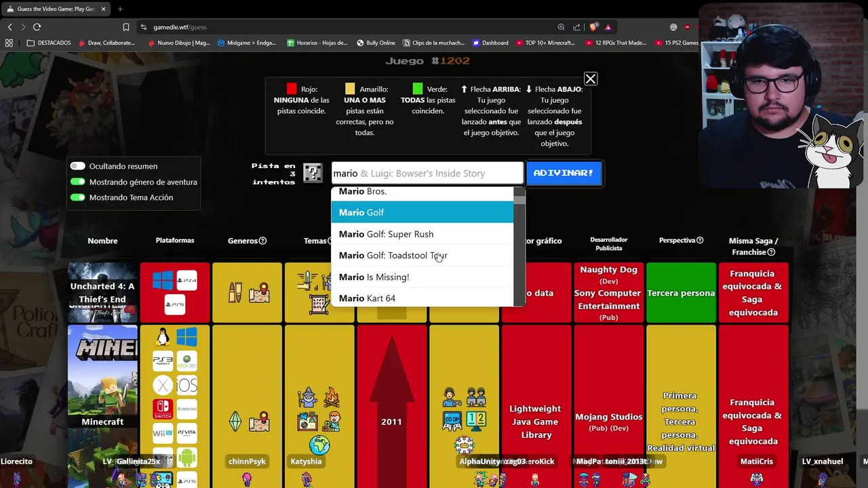Close the color legend popup
This screenshot has width=868, height=488.
pos(591,79)
